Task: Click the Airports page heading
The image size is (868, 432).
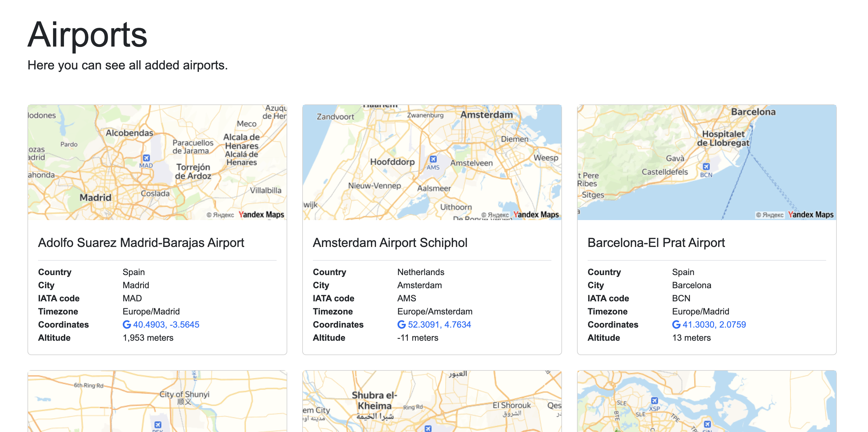Action: click(x=87, y=35)
